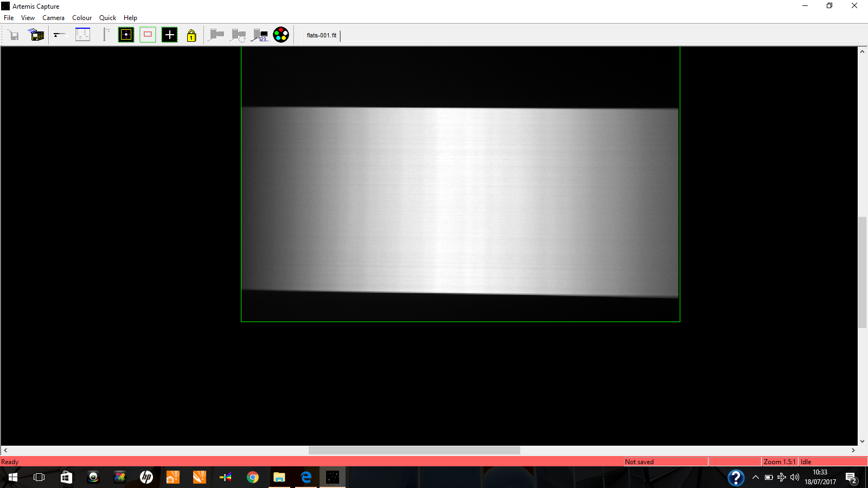Open Google Chrome from the taskbar
Screen dimensions: 868x488
[x=253, y=477]
